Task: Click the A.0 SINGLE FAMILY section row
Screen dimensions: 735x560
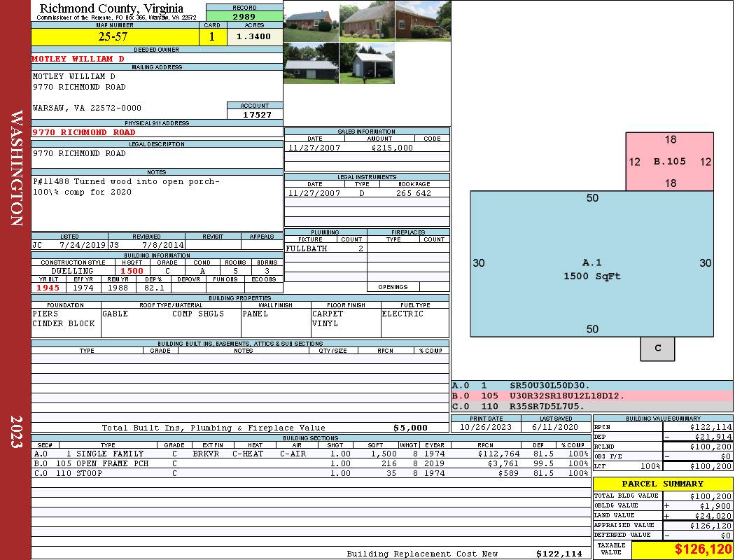Action: coord(311,454)
